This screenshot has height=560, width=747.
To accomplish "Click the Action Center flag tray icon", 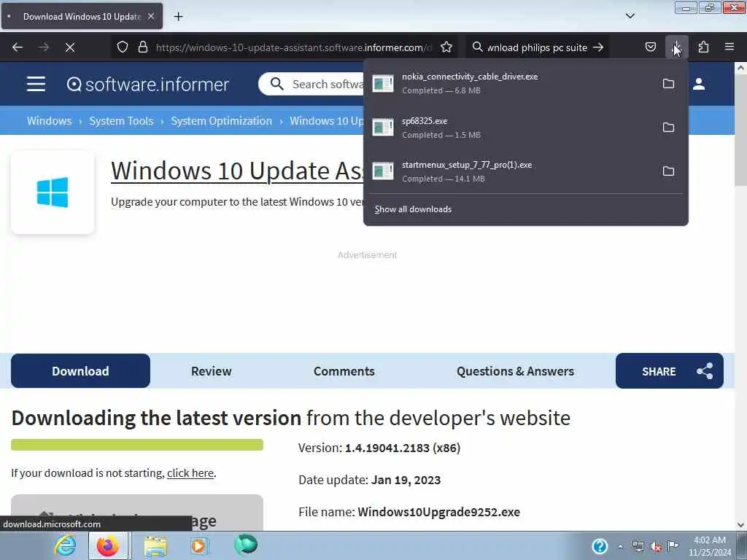I will point(673,545).
